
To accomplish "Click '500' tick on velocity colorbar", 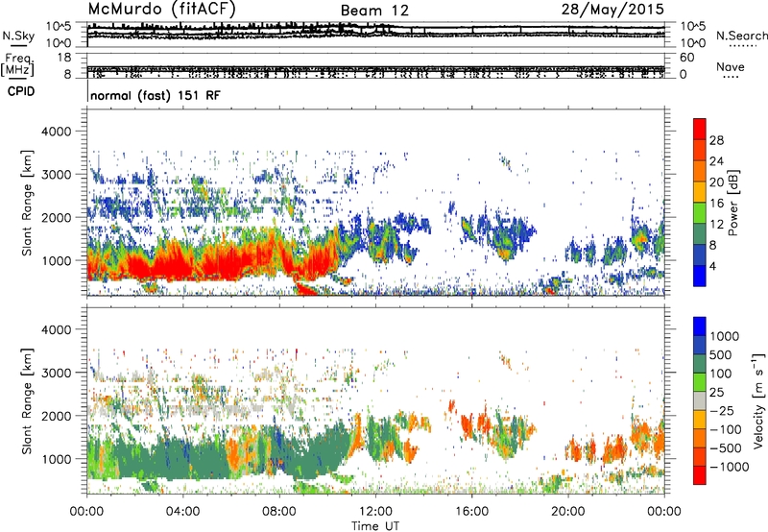I will 721,354.
